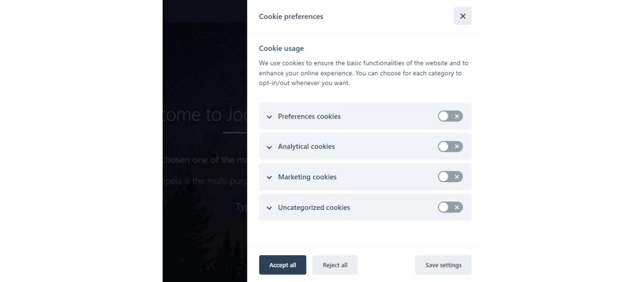The image size is (644, 282).
Task: Expand Analytical cookies chevron arrow
Action: [x=269, y=147]
